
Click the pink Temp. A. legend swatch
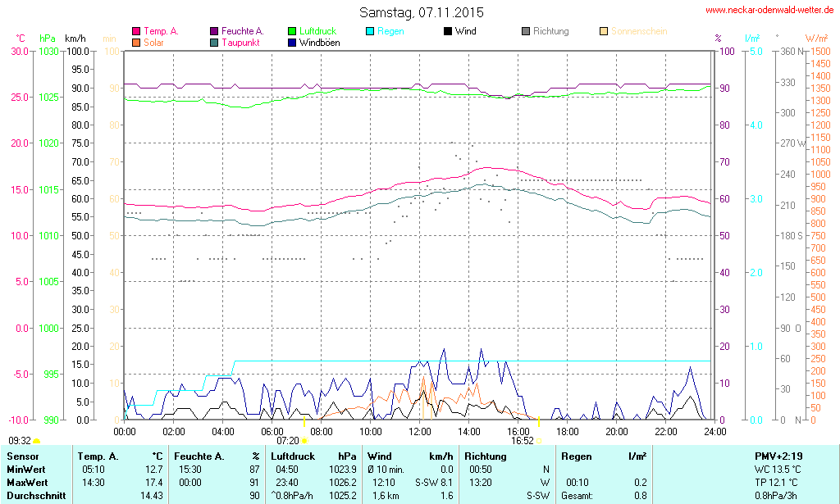136,31
